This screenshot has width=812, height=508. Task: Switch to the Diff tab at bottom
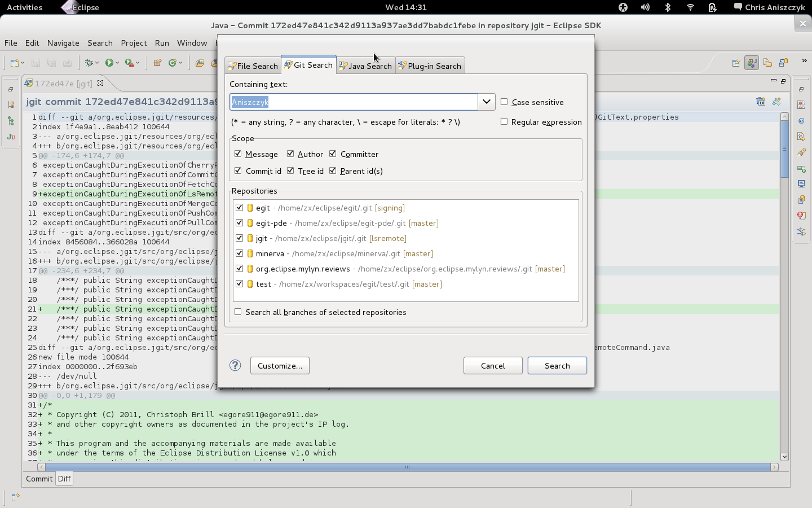point(64,479)
